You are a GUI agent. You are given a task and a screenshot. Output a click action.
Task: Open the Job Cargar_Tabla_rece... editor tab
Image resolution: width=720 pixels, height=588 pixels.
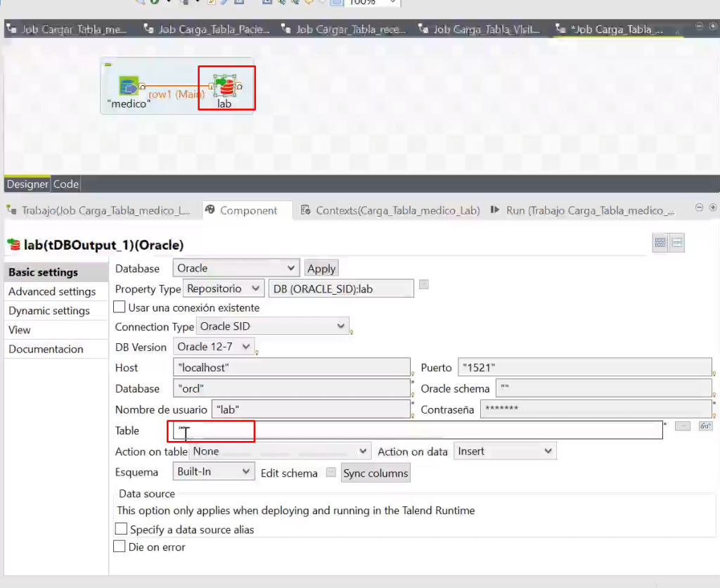point(345,30)
